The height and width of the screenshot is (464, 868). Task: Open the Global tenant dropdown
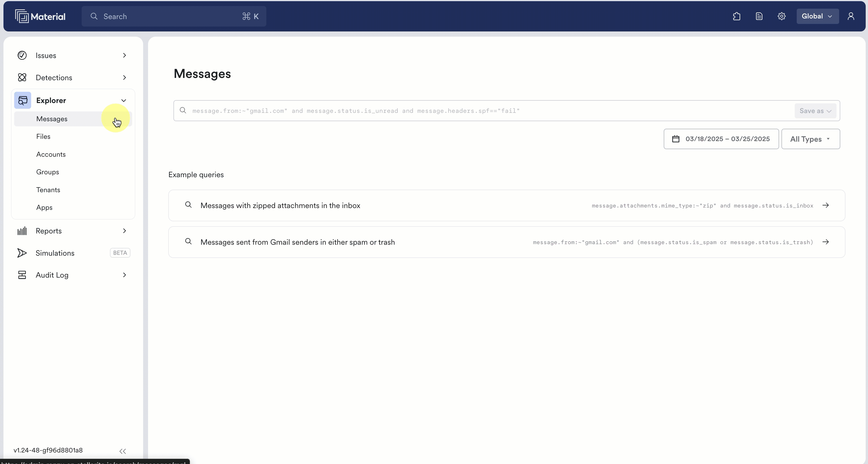(x=818, y=16)
